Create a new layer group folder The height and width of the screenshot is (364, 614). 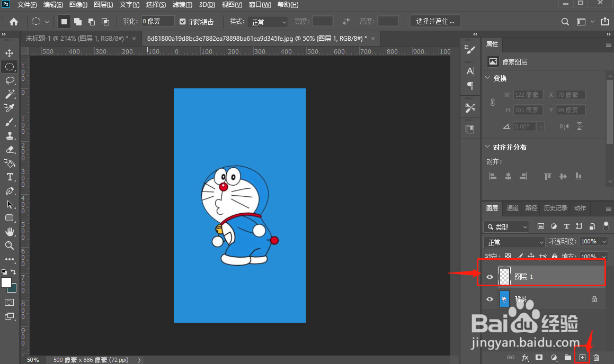point(568,357)
